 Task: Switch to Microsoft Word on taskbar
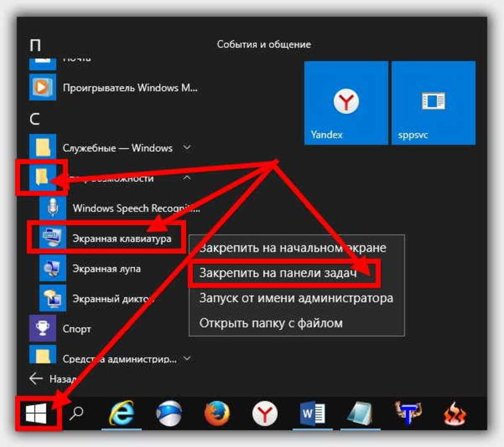[x=312, y=413]
